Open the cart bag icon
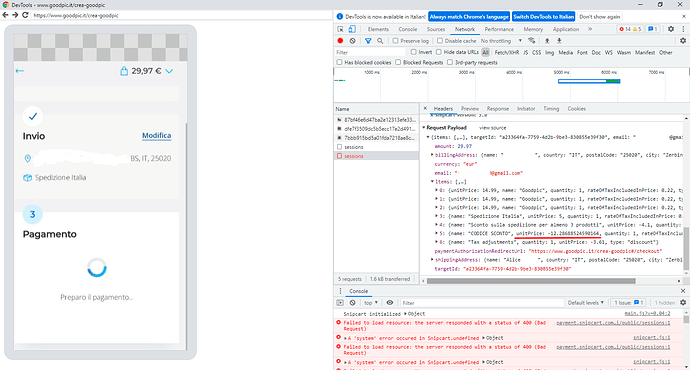This screenshot has width=690, height=370. tap(124, 71)
